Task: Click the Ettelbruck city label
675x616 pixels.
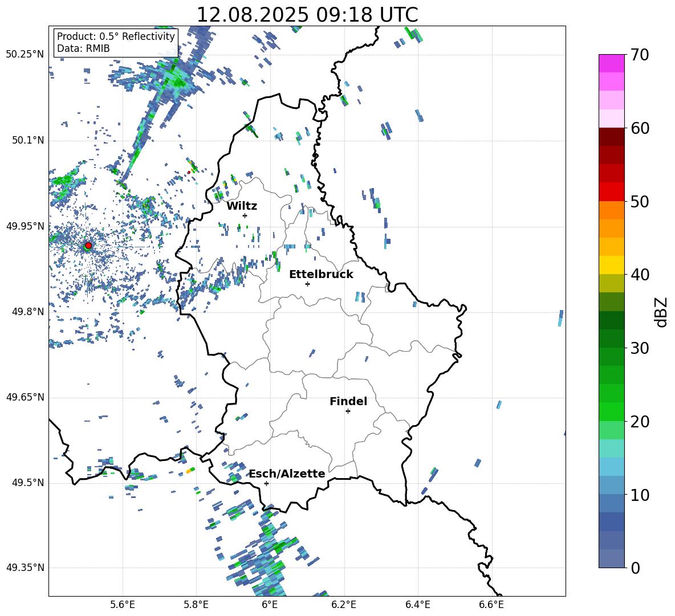Action: click(321, 275)
